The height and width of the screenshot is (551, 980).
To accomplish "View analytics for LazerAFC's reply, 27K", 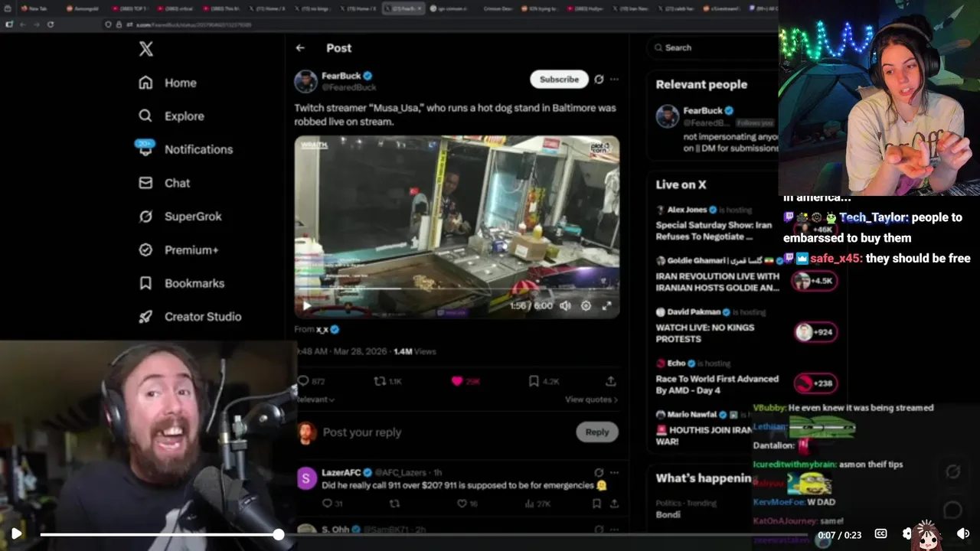I will pyautogui.click(x=537, y=504).
